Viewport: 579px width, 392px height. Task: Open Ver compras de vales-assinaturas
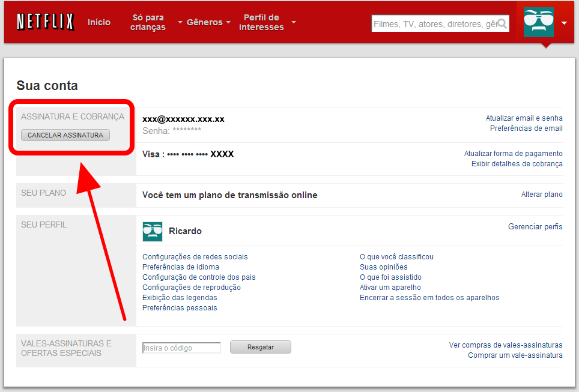(x=506, y=345)
